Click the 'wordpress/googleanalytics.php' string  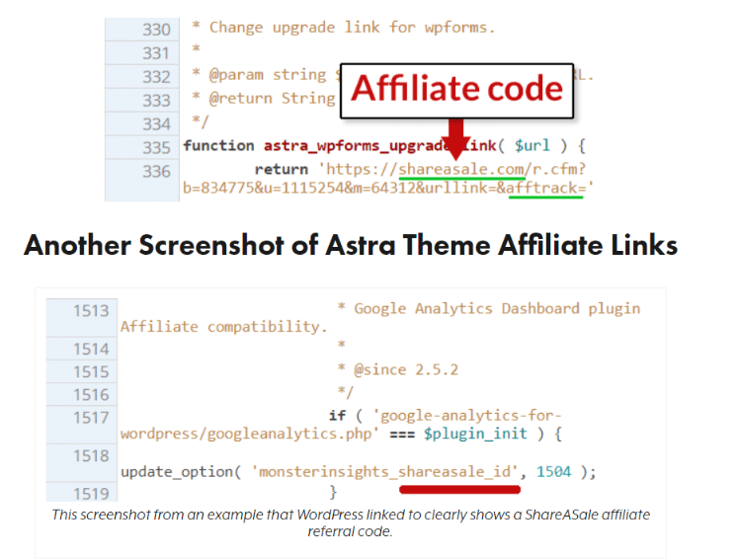click(249, 434)
